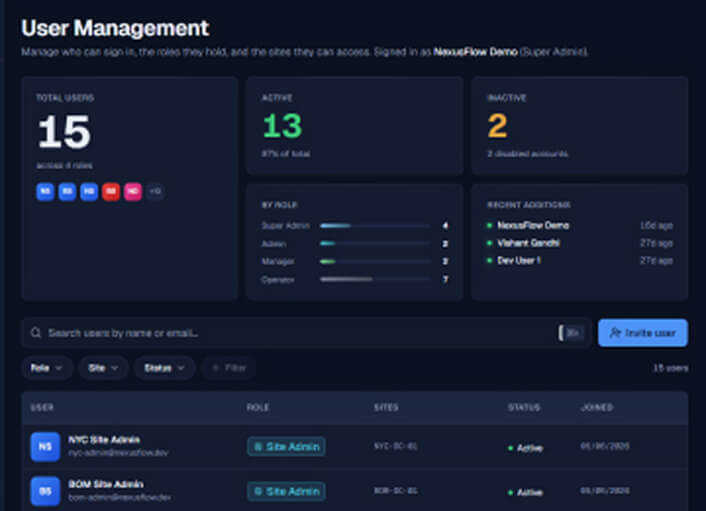Click the inactive users number 2
706x511 pixels.
tap(498, 126)
